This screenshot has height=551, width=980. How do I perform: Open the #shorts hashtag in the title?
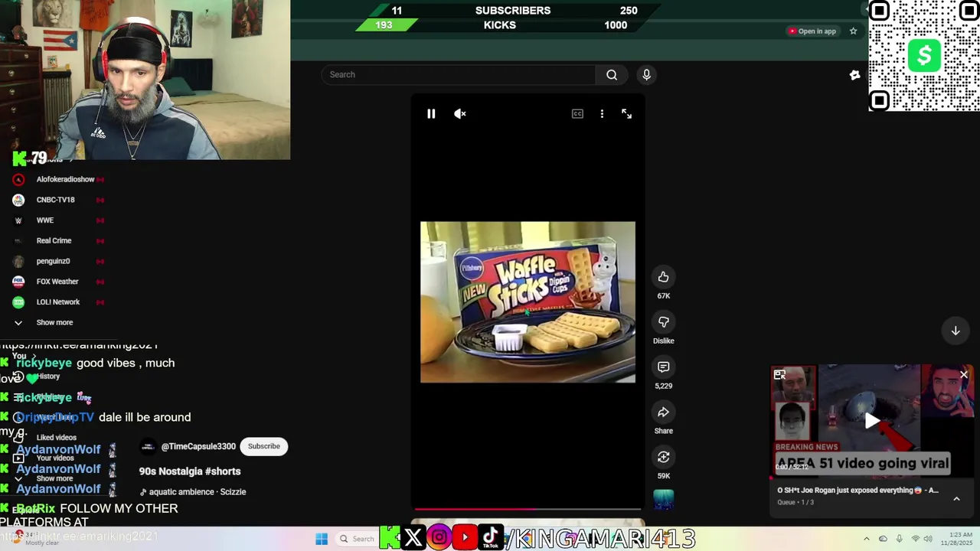click(223, 471)
